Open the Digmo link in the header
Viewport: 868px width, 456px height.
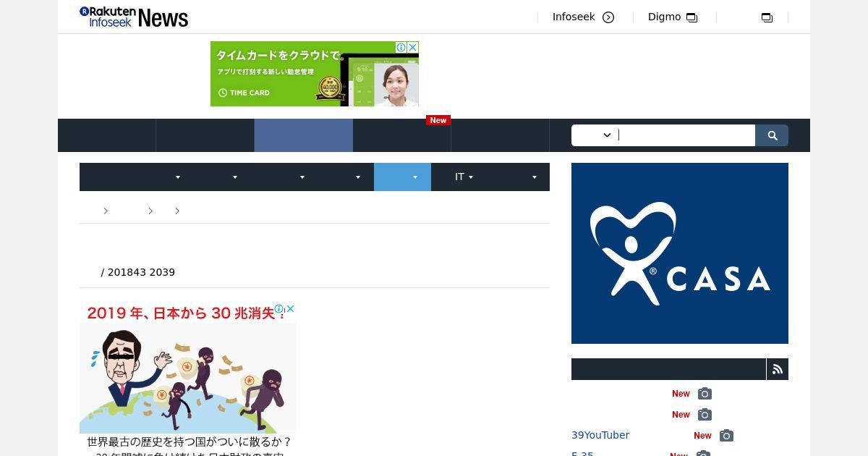tap(664, 17)
